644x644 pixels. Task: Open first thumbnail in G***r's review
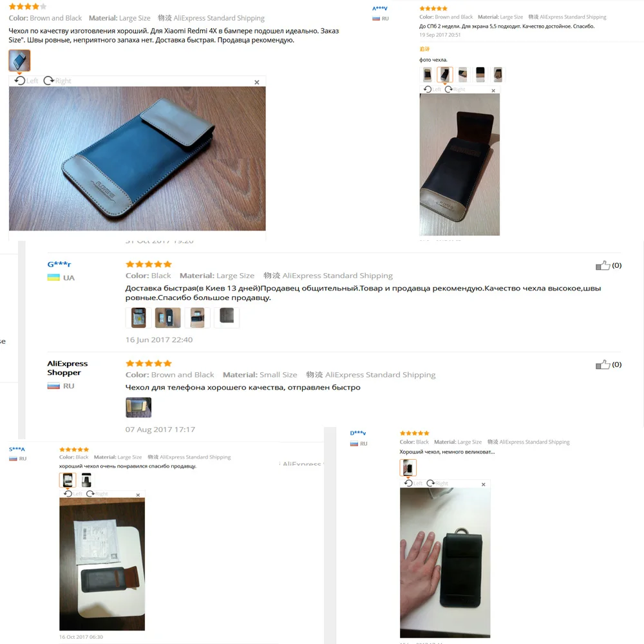[138, 317]
